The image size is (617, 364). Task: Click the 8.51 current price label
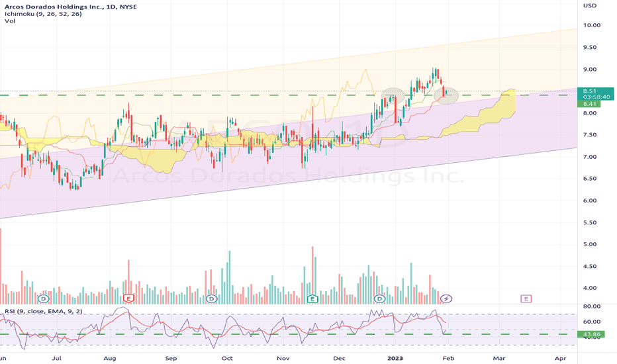click(589, 91)
